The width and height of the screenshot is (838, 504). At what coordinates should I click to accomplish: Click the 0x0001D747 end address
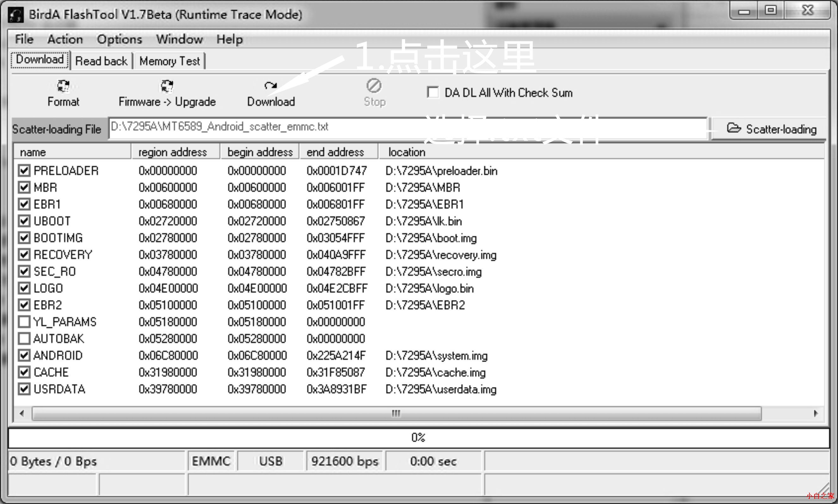coord(337,170)
